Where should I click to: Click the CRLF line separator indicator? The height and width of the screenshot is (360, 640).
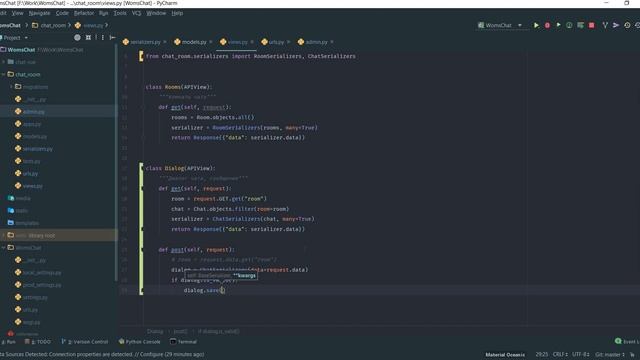tap(560, 355)
